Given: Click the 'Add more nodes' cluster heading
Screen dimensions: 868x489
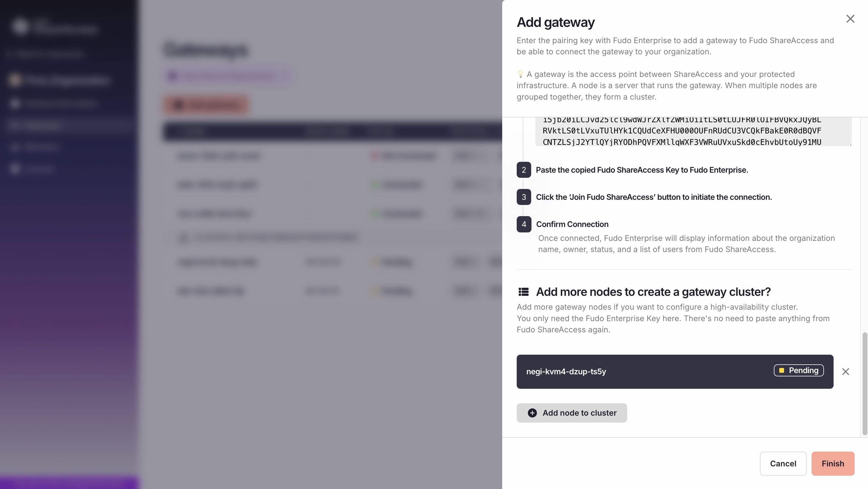Looking at the screenshot, I should [x=653, y=292].
